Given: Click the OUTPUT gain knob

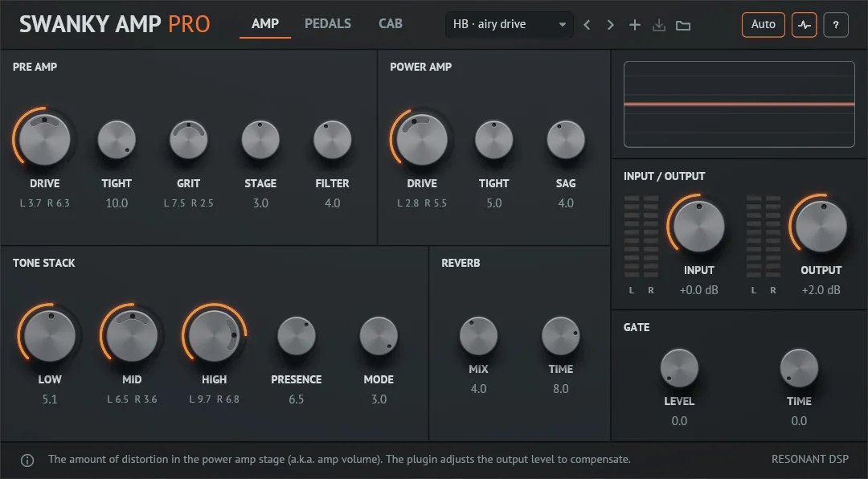Looking at the screenshot, I should tap(821, 227).
